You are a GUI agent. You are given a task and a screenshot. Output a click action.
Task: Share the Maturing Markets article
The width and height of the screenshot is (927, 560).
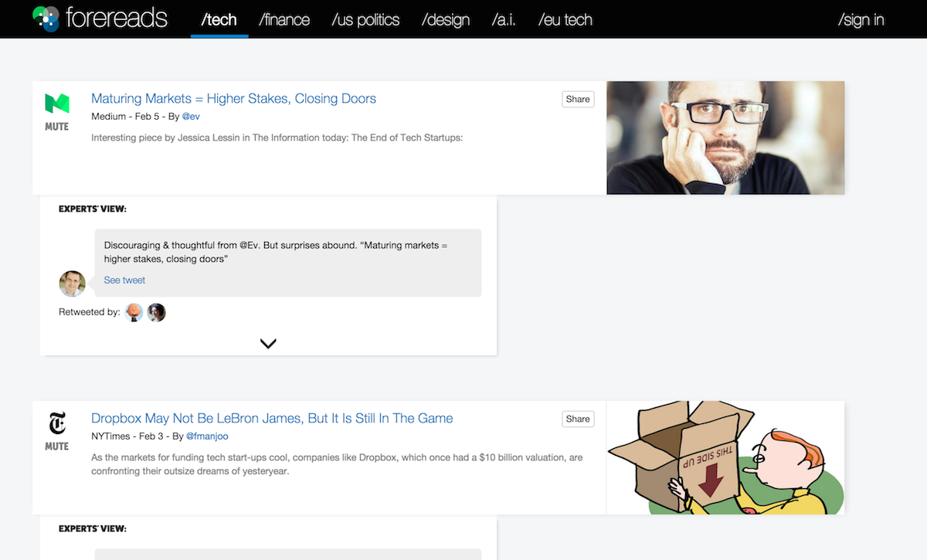tap(578, 99)
